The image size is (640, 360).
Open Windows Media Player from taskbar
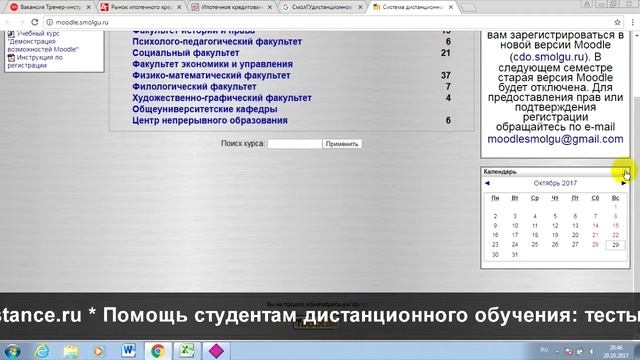pyautogui.click(x=99, y=351)
